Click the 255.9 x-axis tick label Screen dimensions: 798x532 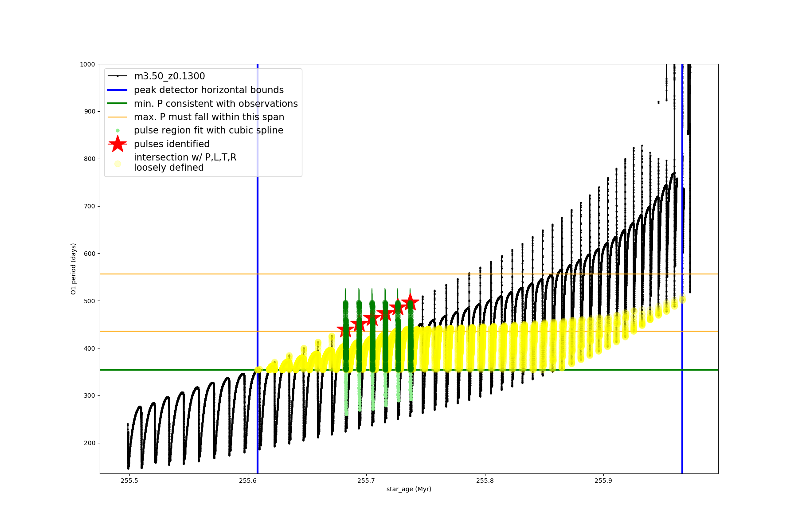[x=603, y=481]
